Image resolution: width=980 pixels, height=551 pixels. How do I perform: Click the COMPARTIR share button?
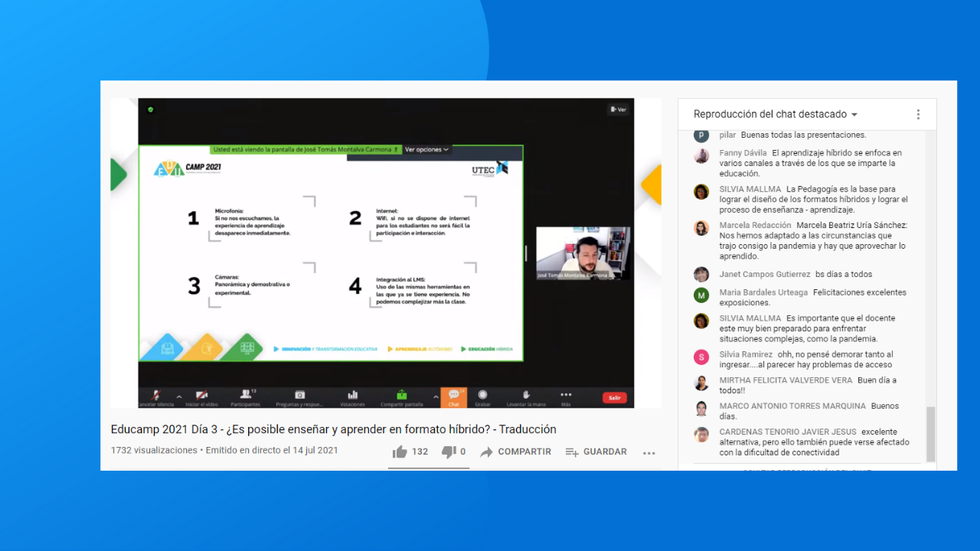(515, 452)
